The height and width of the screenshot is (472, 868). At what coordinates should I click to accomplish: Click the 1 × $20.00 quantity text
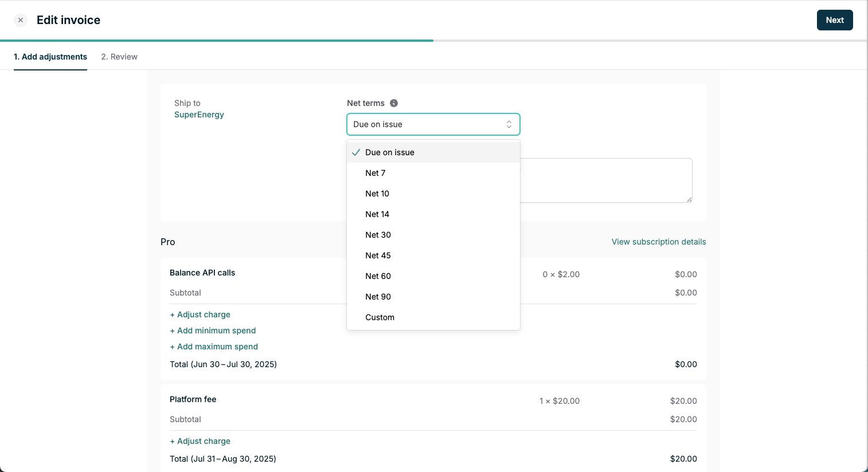click(x=560, y=401)
